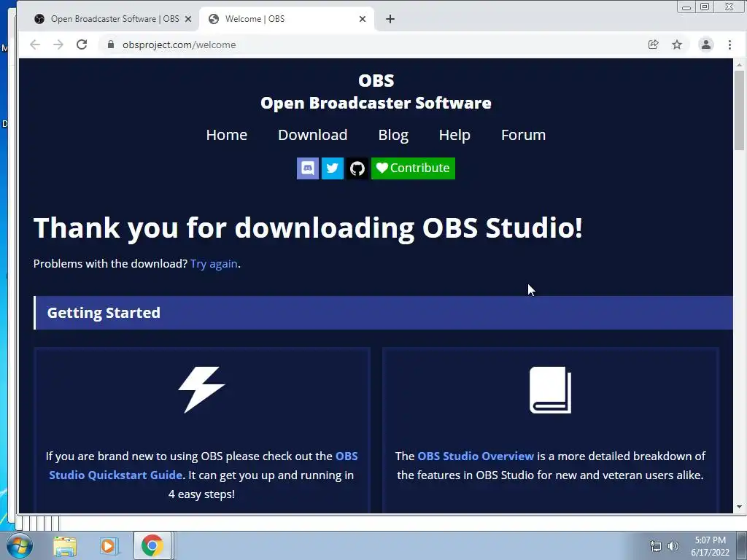Open the Download nav link

(312, 135)
